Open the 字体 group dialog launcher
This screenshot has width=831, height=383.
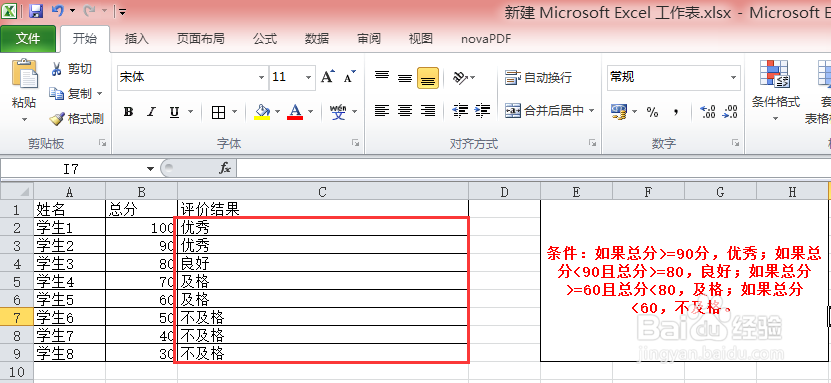[x=356, y=143]
